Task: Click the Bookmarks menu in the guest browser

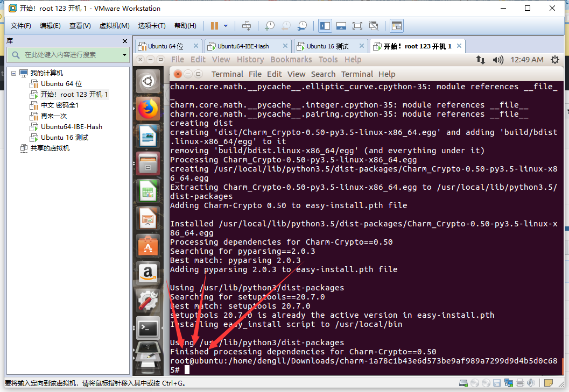Action: pyautogui.click(x=291, y=60)
